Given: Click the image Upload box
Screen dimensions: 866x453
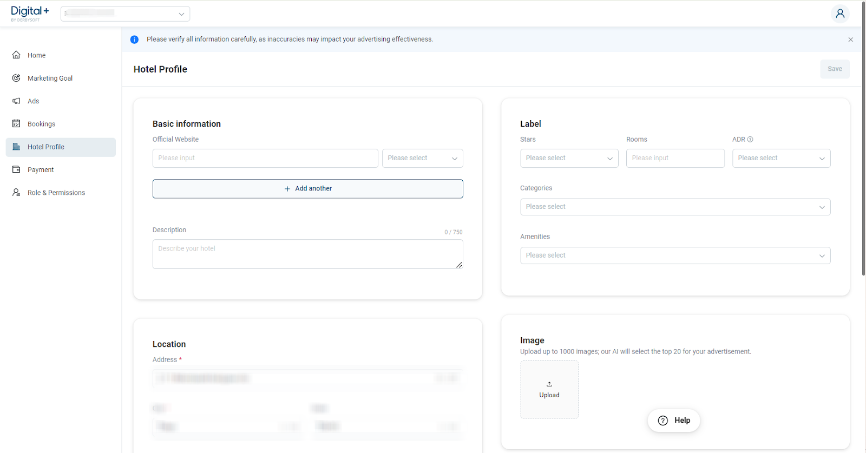Looking at the screenshot, I should click(549, 389).
